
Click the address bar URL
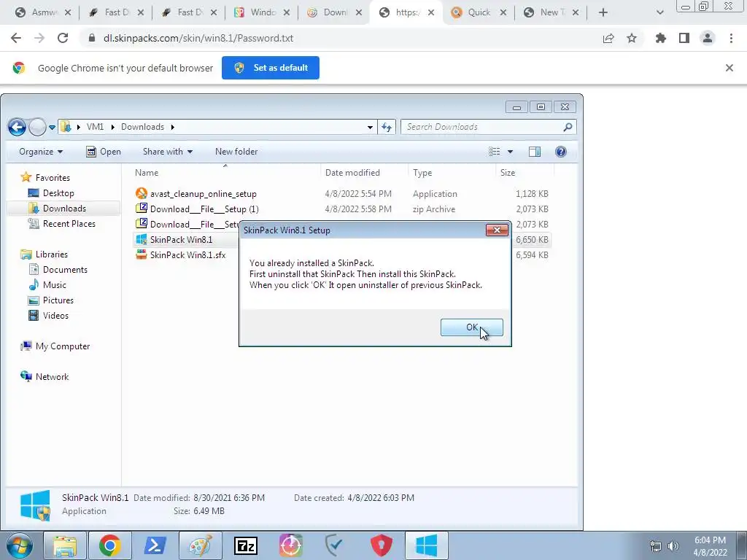click(198, 38)
